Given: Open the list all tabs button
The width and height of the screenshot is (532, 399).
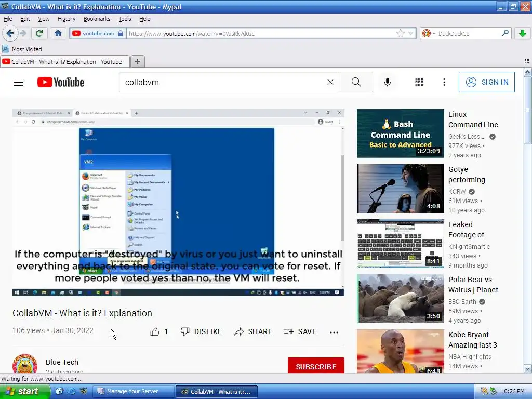Looking at the screenshot, I should click(x=527, y=61).
